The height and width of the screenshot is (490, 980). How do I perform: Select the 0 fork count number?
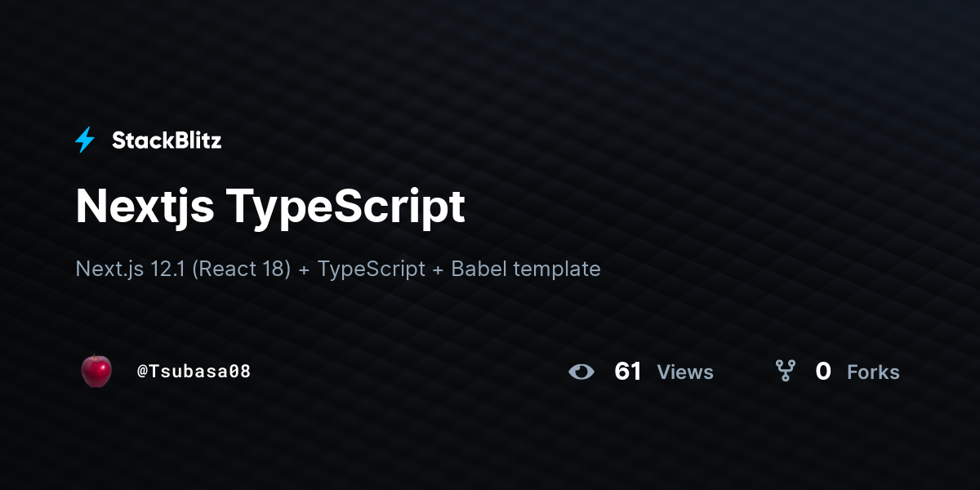(x=823, y=372)
